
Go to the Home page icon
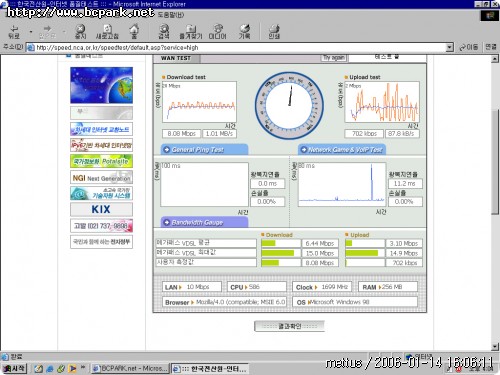pos(134,32)
